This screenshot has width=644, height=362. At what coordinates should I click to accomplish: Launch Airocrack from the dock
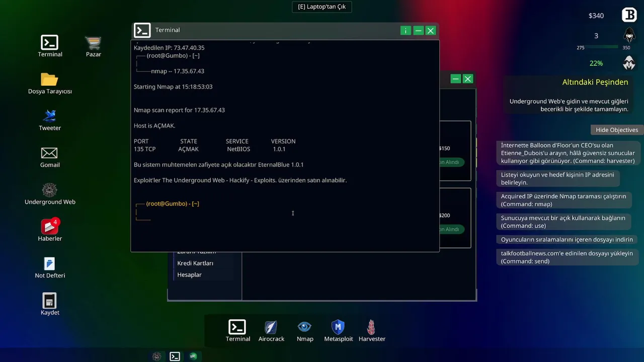tap(271, 331)
